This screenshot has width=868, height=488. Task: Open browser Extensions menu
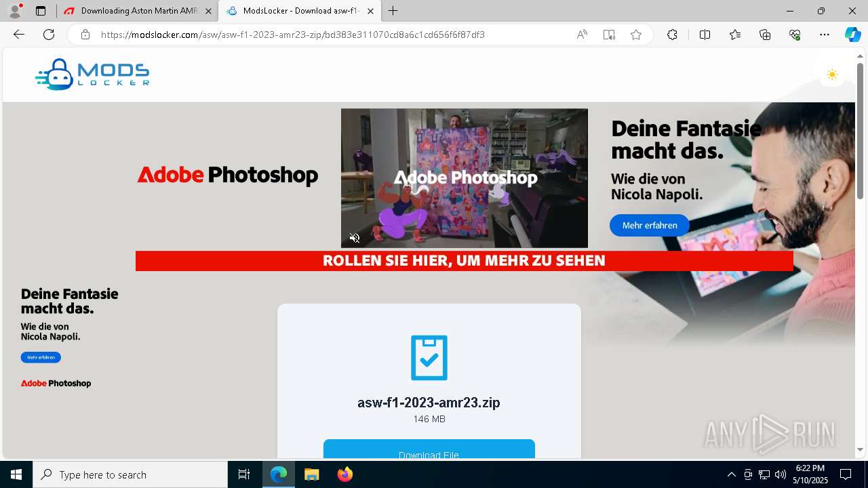672,35
